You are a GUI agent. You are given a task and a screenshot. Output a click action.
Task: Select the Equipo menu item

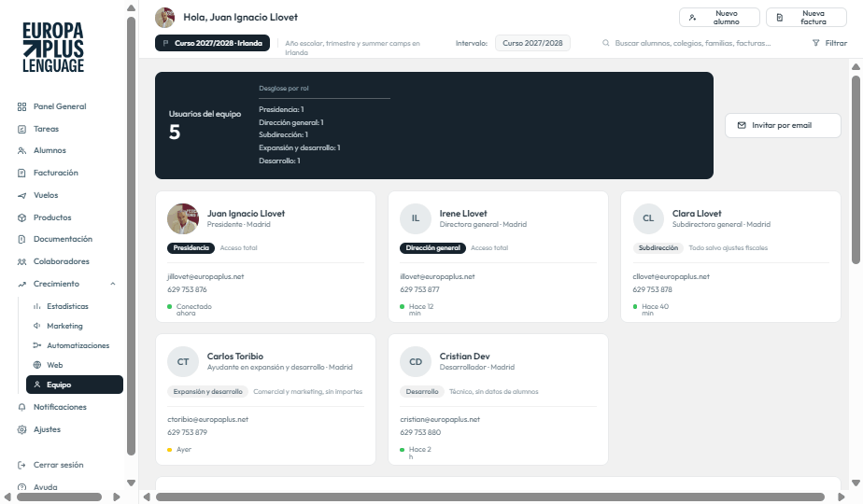[75, 385]
